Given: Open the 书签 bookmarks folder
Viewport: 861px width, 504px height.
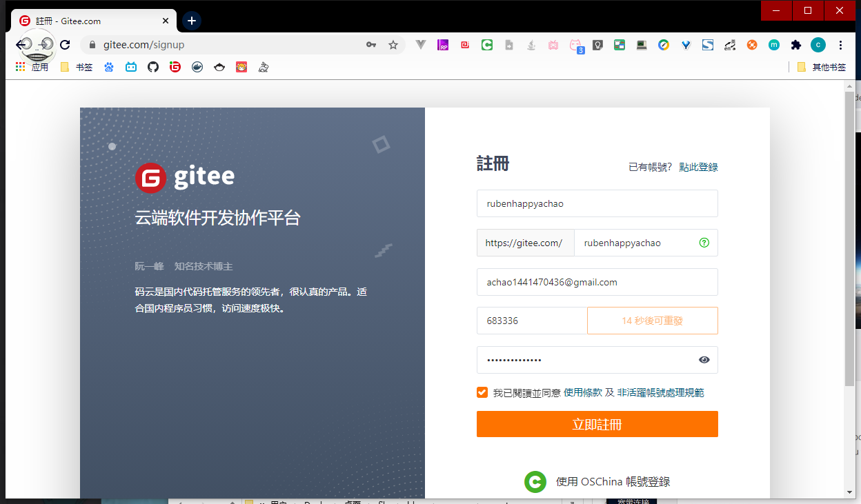Looking at the screenshot, I should [x=77, y=67].
